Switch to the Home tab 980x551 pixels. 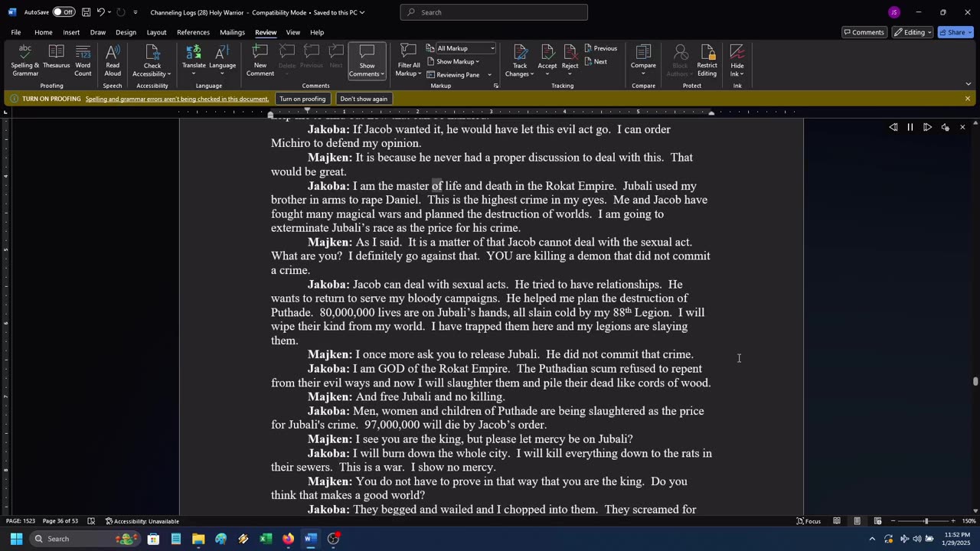click(43, 32)
